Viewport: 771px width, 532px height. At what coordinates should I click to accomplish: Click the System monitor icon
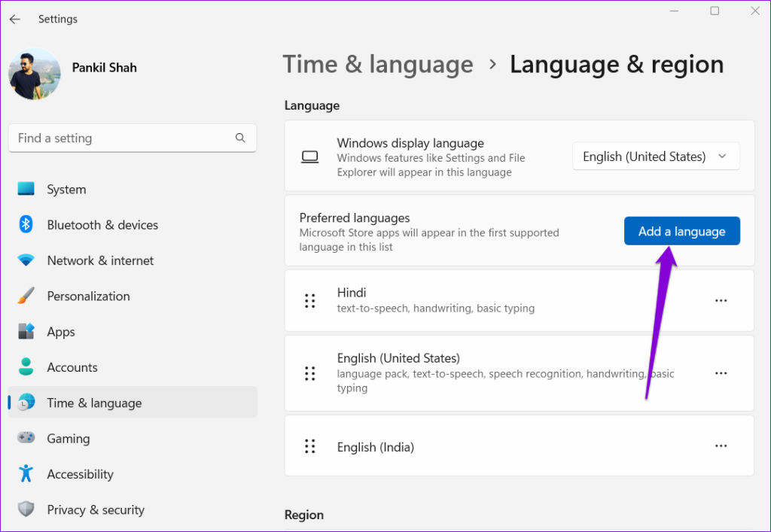26,189
